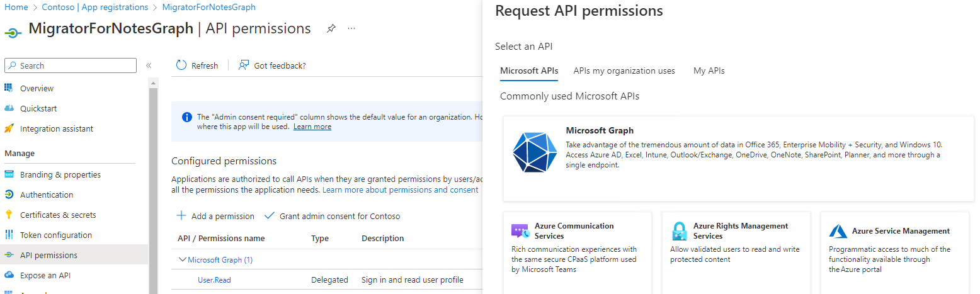Open Overview from the sidebar
The image size is (980, 294).
37,88
